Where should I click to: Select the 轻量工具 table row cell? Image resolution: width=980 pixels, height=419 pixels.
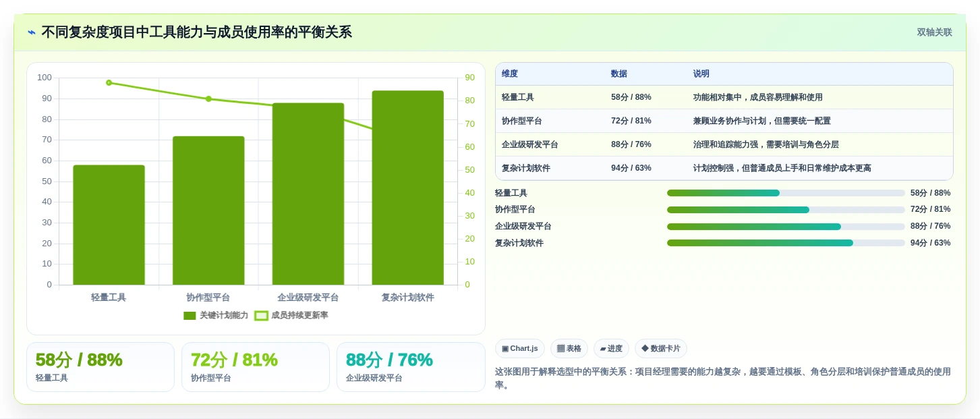click(x=550, y=97)
